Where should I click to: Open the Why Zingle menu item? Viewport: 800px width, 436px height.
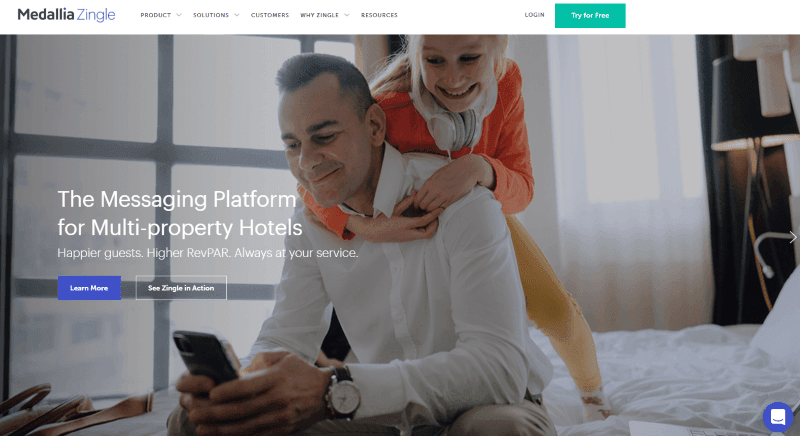[x=319, y=15]
